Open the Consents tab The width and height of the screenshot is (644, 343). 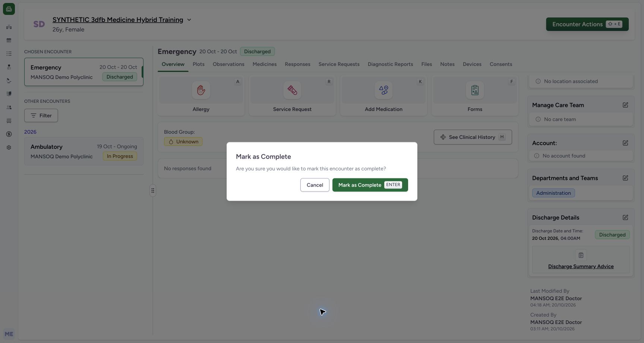501,64
